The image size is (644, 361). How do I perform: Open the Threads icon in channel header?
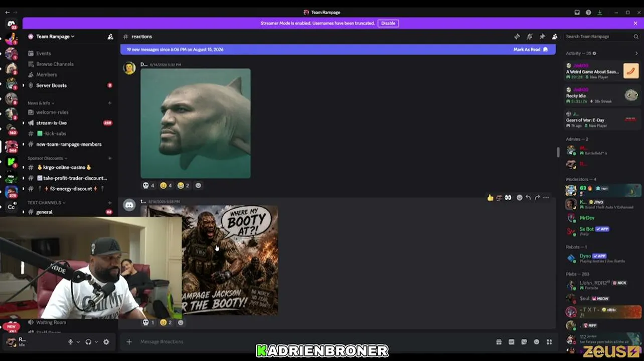click(517, 37)
